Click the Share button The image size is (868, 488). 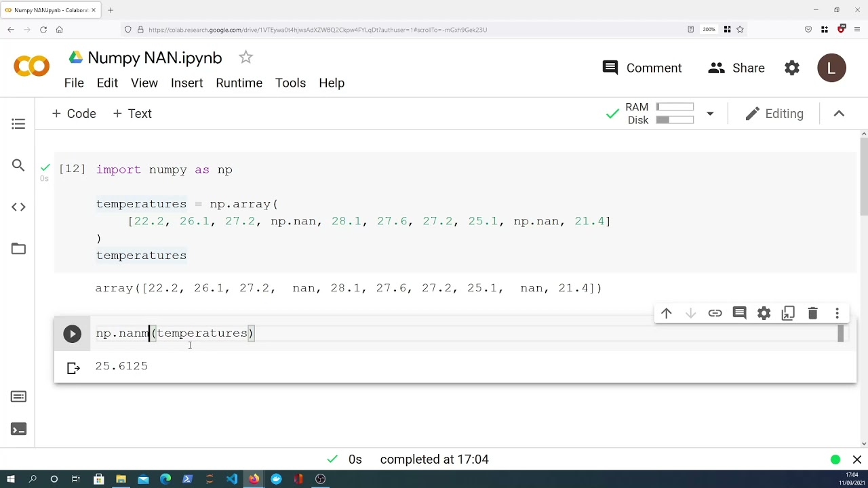(x=736, y=68)
